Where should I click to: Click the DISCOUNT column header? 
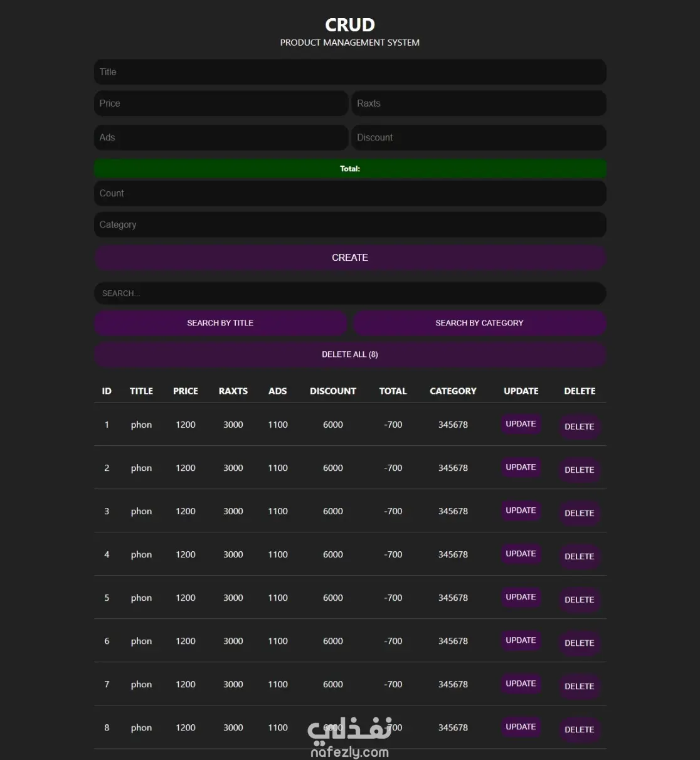click(333, 391)
